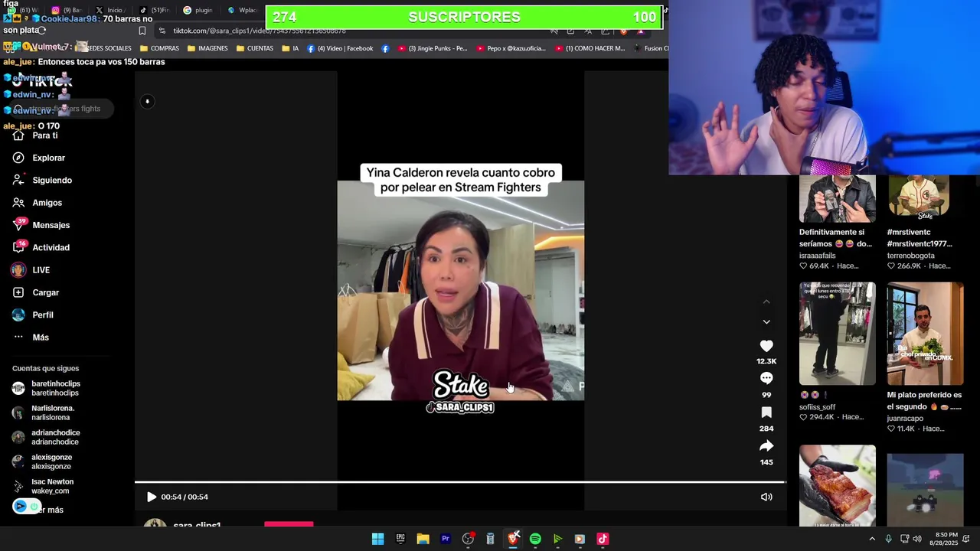Open Mensajes inbox

click(41, 225)
